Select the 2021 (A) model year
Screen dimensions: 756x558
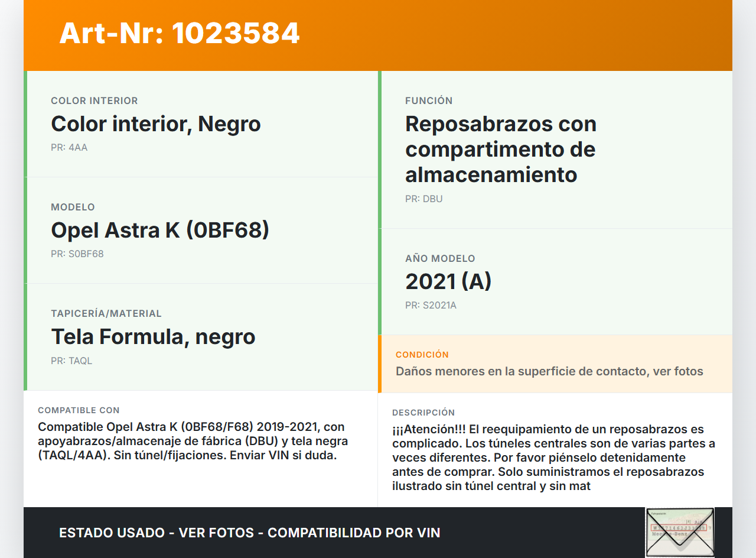tap(448, 282)
